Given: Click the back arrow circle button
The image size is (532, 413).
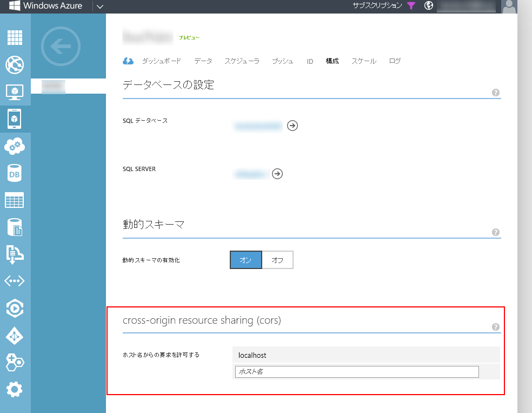Looking at the screenshot, I should (61, 47).
